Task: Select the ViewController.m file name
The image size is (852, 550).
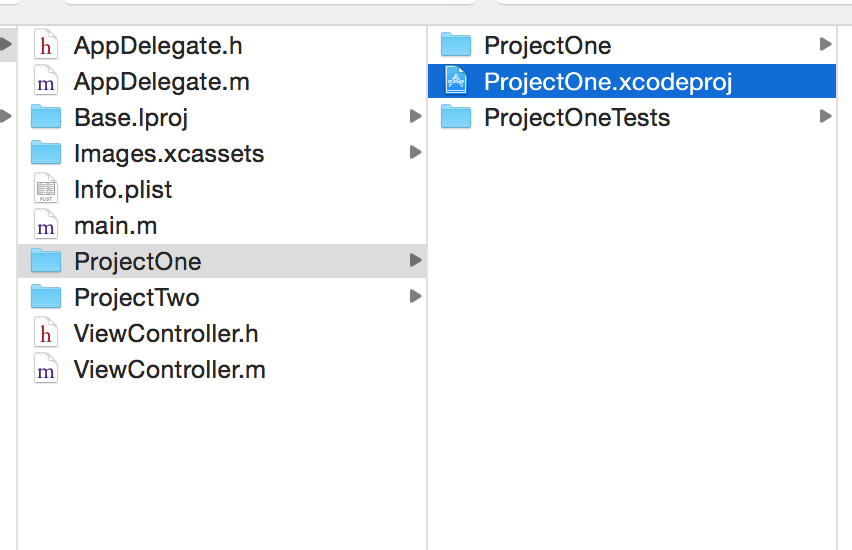Action: tap(169, 370)
